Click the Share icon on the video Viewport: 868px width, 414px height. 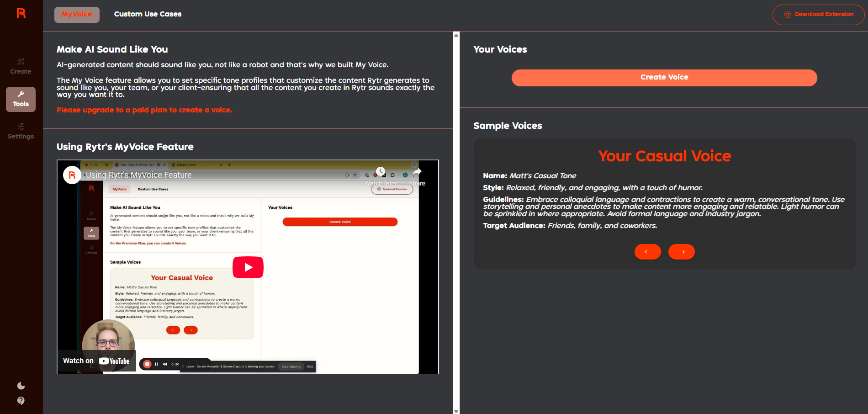click(x=416, y=171)
